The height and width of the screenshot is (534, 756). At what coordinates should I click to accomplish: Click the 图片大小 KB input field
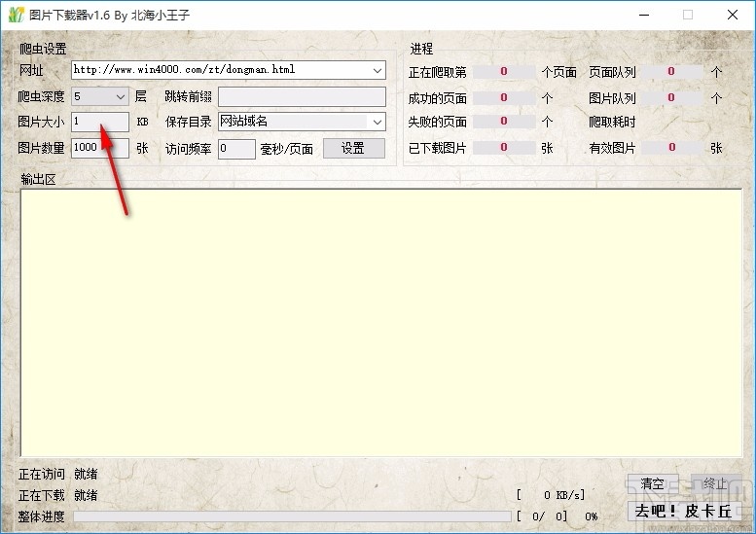(x=100, y=122)
